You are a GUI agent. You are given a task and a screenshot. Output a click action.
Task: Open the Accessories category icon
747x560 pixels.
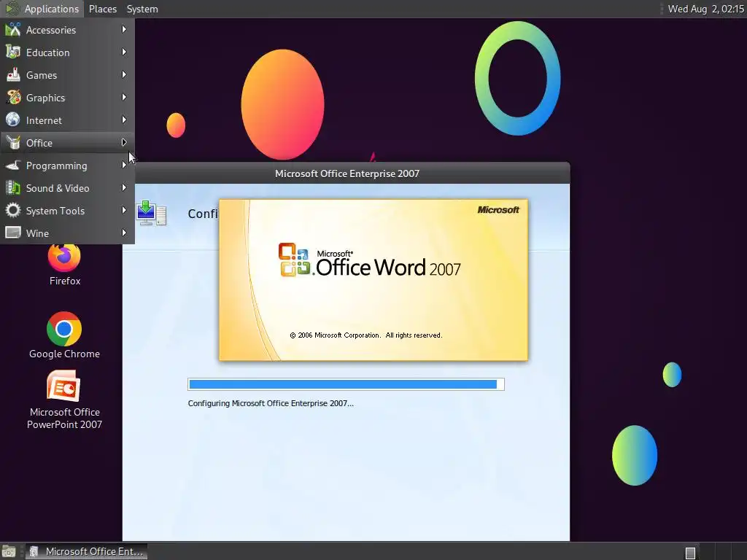(x=13, y=29)
